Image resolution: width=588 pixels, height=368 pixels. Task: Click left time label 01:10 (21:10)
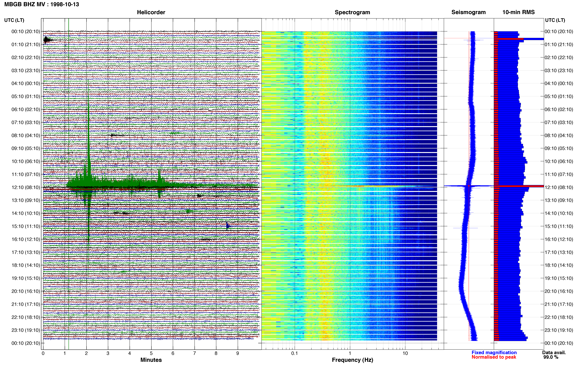(x=26, y=44)
